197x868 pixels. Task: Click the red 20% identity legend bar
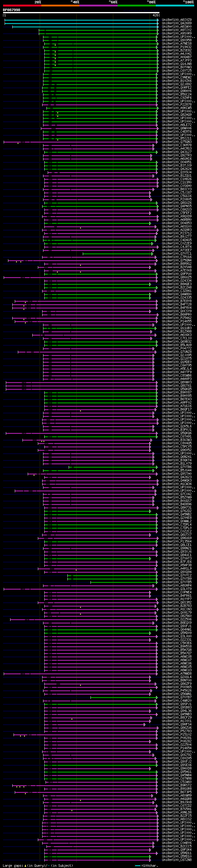[x=22, y=6]
